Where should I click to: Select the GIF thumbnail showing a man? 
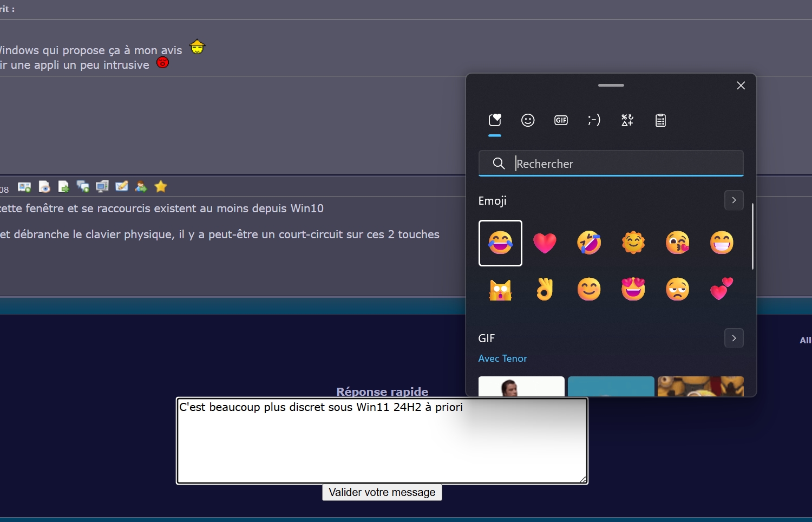pyautogui.click(x=521, y=386)
